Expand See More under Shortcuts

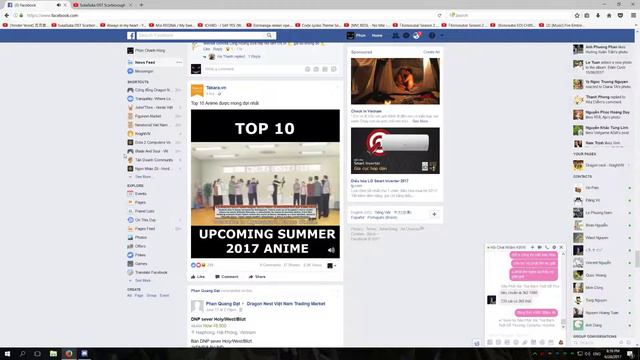[143, 177]
